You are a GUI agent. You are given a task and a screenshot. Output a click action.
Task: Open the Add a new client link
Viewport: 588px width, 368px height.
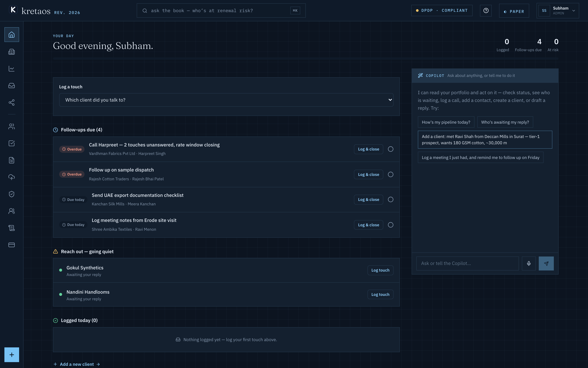(77, 364)
